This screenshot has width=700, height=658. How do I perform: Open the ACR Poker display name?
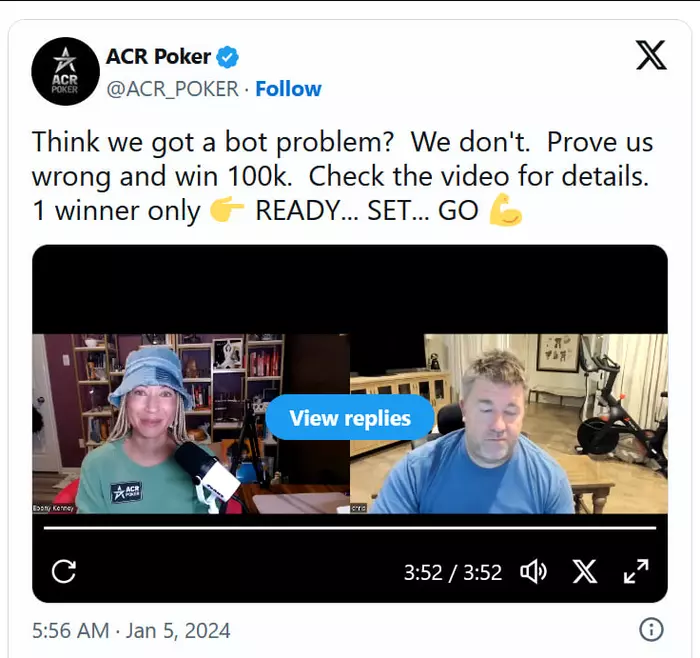158,57
